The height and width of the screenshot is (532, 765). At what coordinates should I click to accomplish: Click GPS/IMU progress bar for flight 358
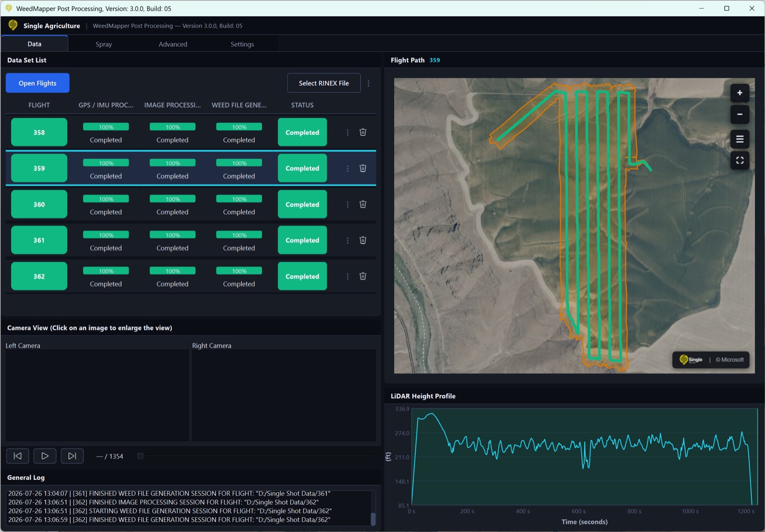tap(106, 127)
